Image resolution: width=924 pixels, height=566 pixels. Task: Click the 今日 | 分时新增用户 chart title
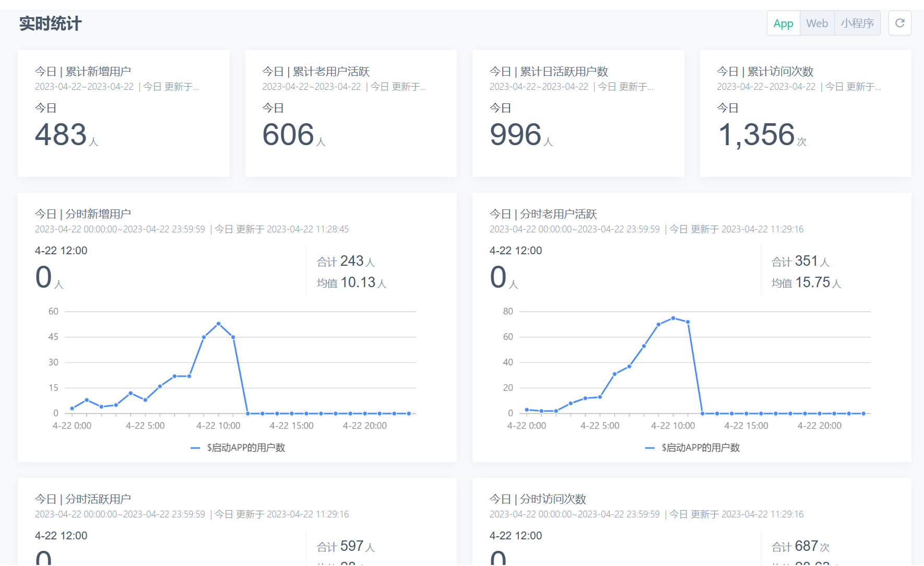(x=83, y=214)
